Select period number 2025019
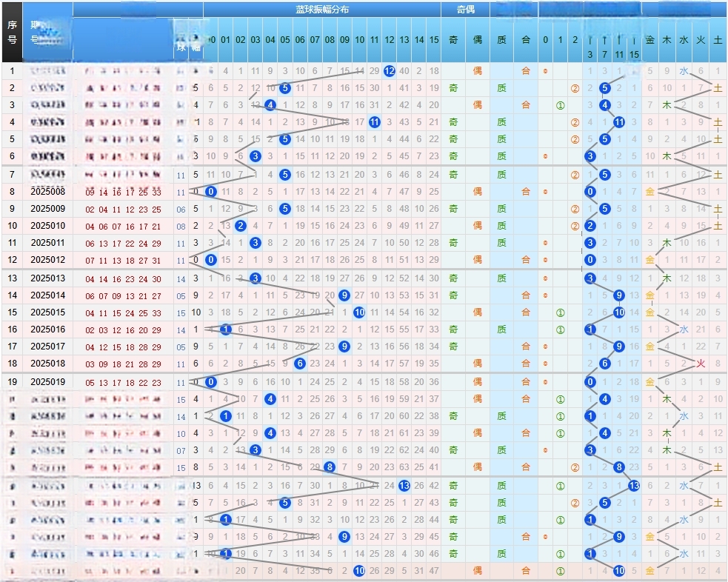Screen dimensions: 728x582 (x=48, y=382)
